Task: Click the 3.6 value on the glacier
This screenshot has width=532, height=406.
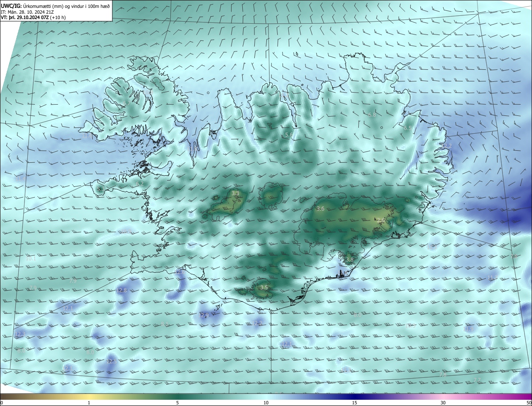Action: pos(320,209)
